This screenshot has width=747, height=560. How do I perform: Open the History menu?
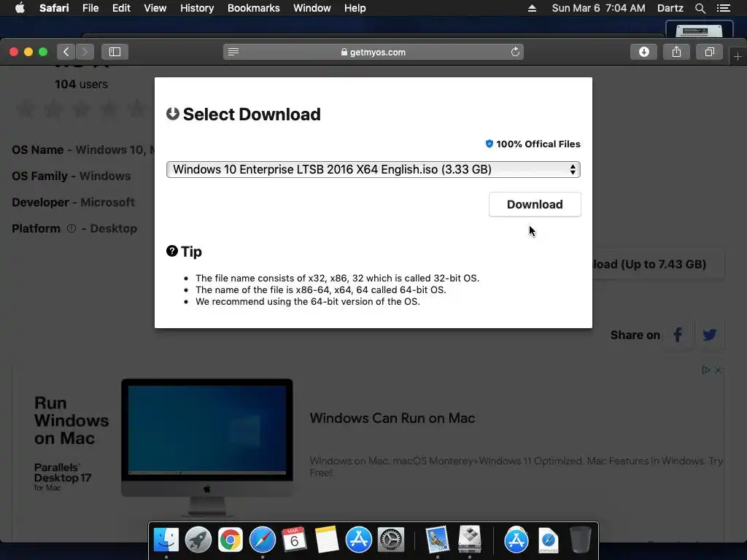click(x=197, y=8)
